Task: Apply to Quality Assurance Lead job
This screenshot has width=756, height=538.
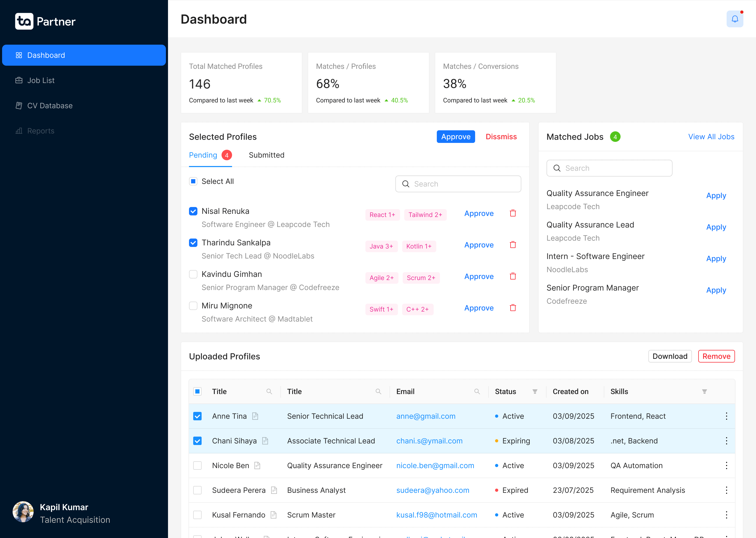Action: click(716, 227)
